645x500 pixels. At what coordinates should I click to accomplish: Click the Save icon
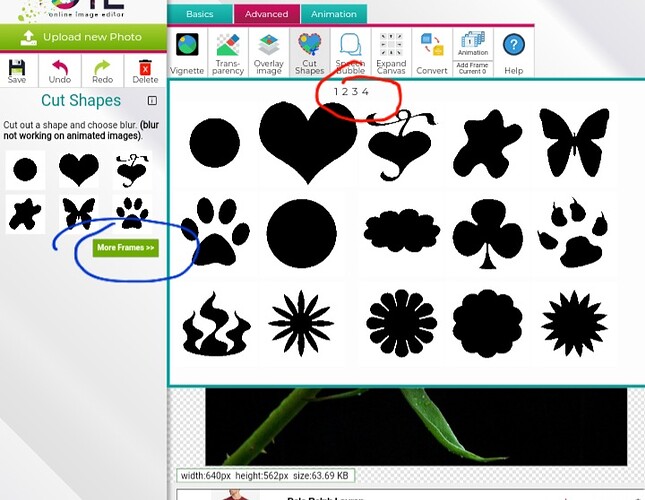click(x=17, y=71)
